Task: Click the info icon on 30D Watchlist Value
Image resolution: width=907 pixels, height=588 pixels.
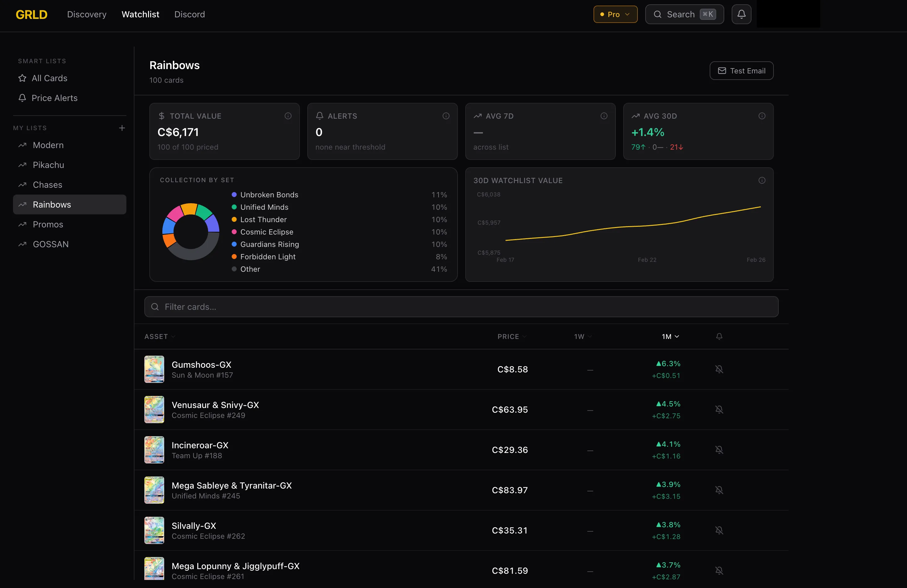Action: (762, 180)
